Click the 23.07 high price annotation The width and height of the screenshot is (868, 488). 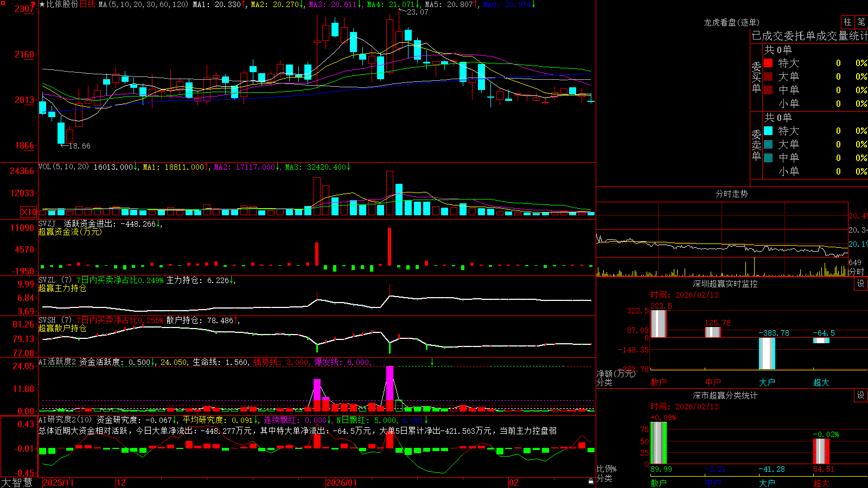(x=417, y=12)
